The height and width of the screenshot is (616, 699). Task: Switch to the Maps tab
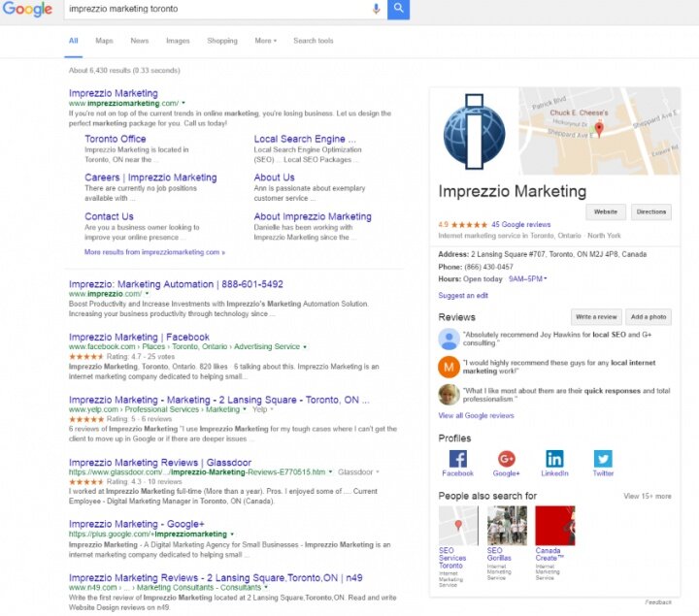click(104, 41)
